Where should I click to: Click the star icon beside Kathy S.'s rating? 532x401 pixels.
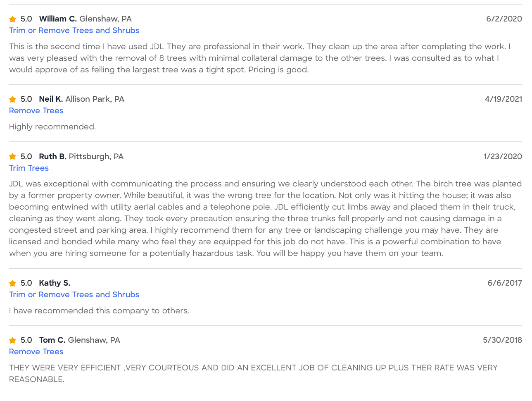(12, 283)
